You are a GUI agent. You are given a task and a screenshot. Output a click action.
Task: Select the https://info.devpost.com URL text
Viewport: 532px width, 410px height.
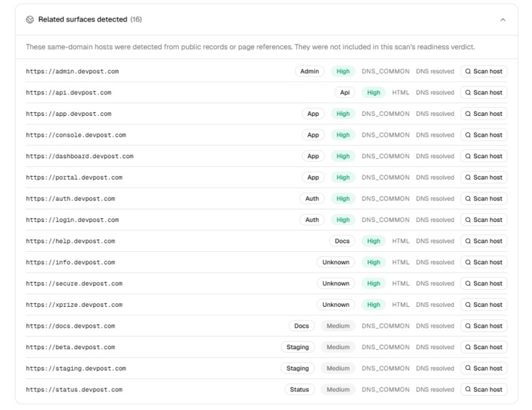71,263
